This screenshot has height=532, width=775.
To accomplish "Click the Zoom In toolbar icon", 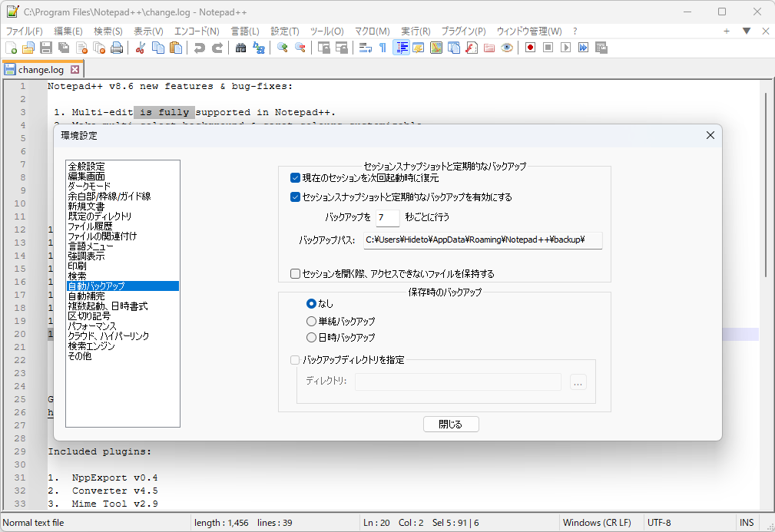I will 282,47.
